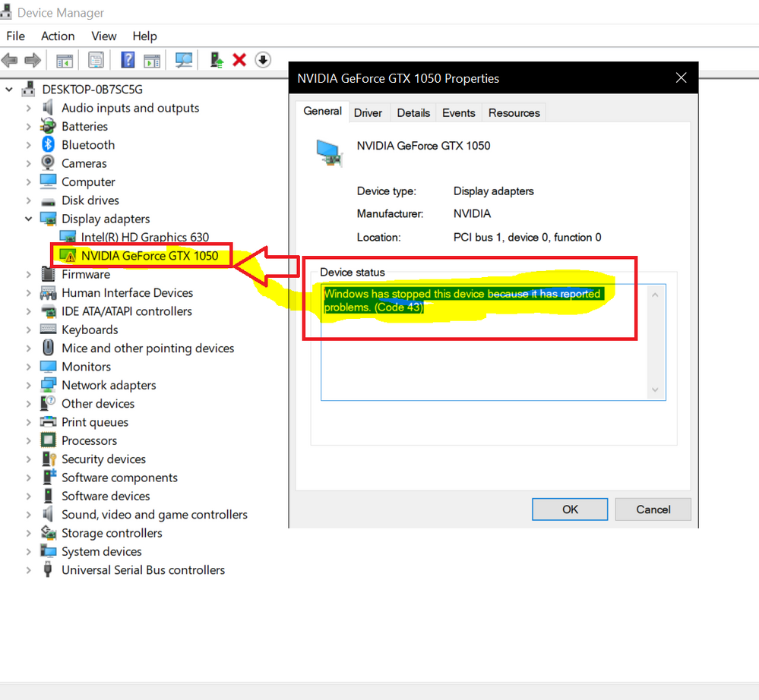Screen dimensions: 759x700
Task: Click the red X Uninstall device icon
Action: 239,60
